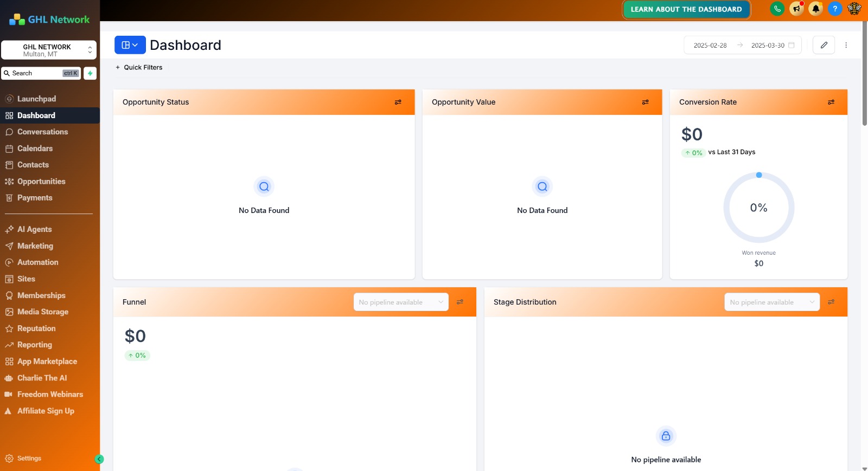Open App Marketplace from sidebar

click(50, 362)
